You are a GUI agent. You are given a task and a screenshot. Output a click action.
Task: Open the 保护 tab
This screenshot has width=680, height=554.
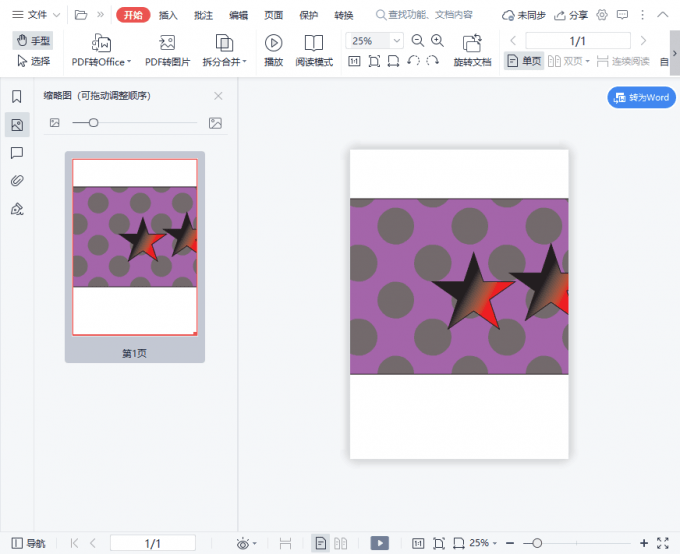tap(308, 16)
